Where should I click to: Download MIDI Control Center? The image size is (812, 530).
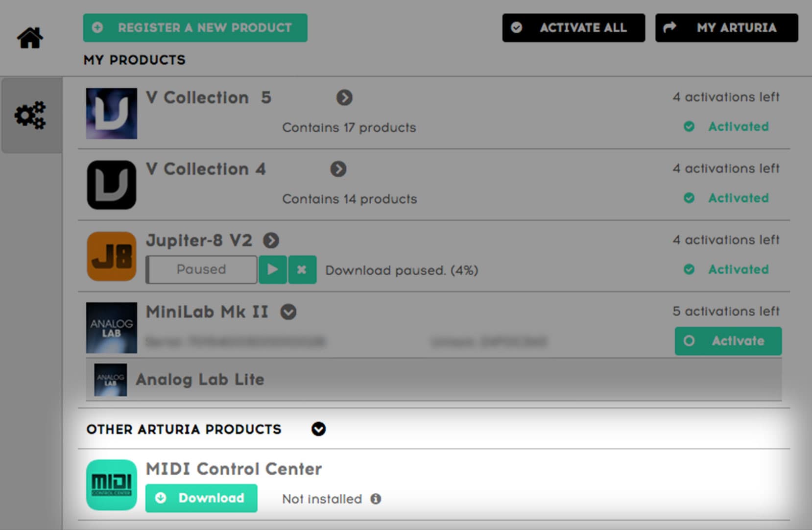[x=201, y=498]
